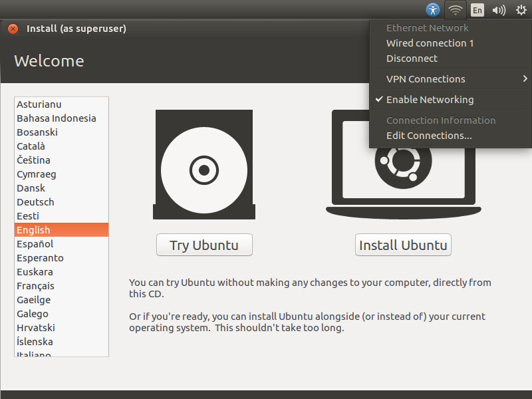This screenshot has width=532, height=399.
Task: Click the network indicator icon
Action: point(455,10)
